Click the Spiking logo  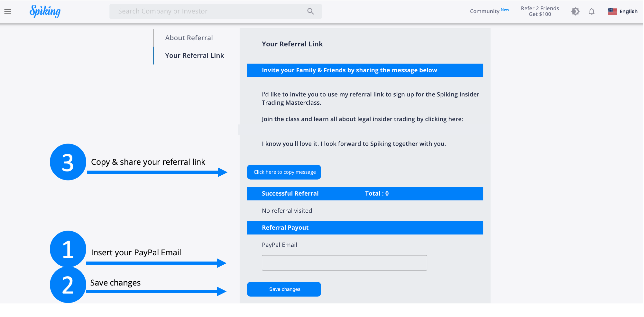pyautogui.click(x=45, y=11)
